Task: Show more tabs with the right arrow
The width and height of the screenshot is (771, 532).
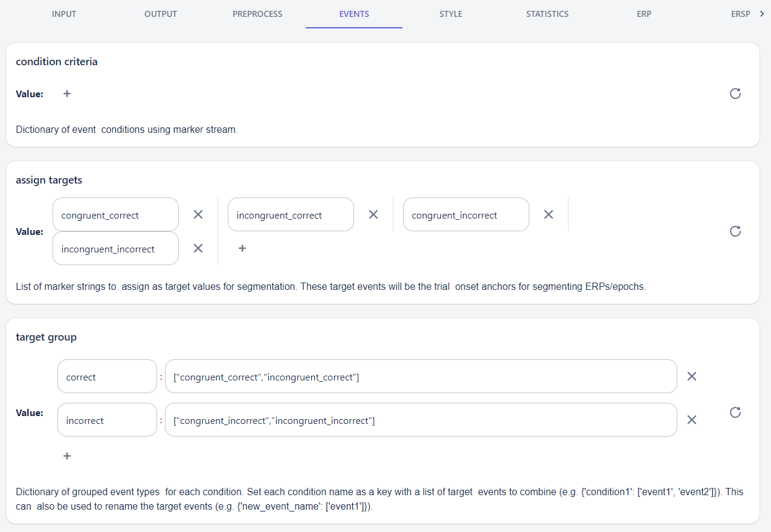Action: pyautogui.click(x=762, y=14)
